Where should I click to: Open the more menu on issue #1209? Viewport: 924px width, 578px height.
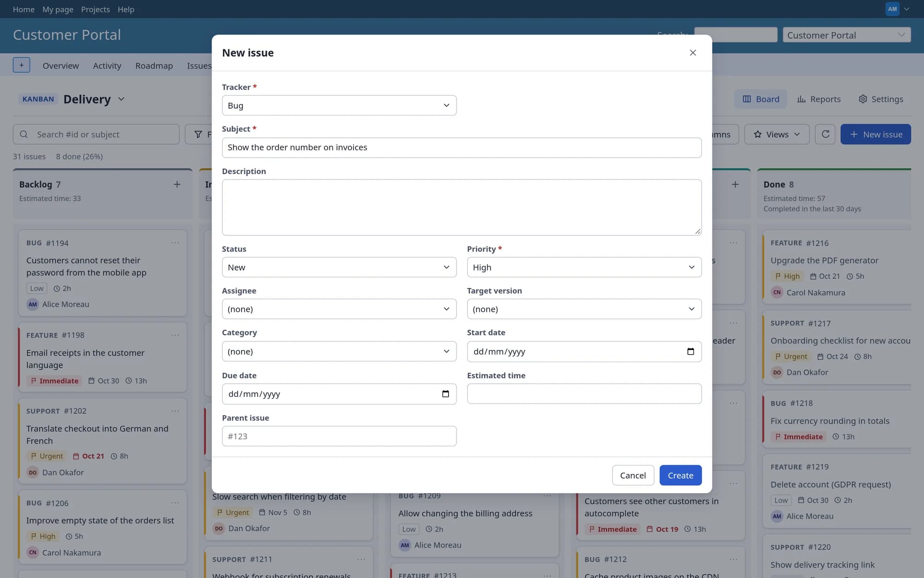pyautogui.click(x=547, y=496)
